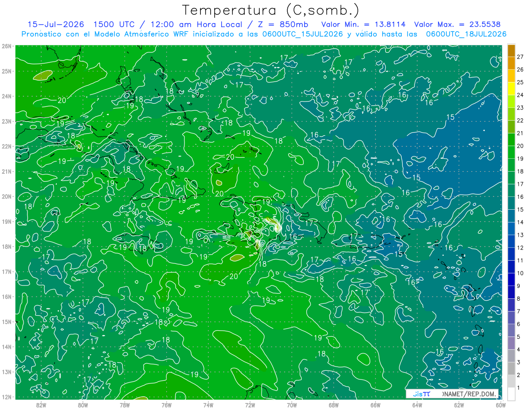
Task: Click the "23N" latitude axis label
Action: pyautogui.click(x=7, y=121)
